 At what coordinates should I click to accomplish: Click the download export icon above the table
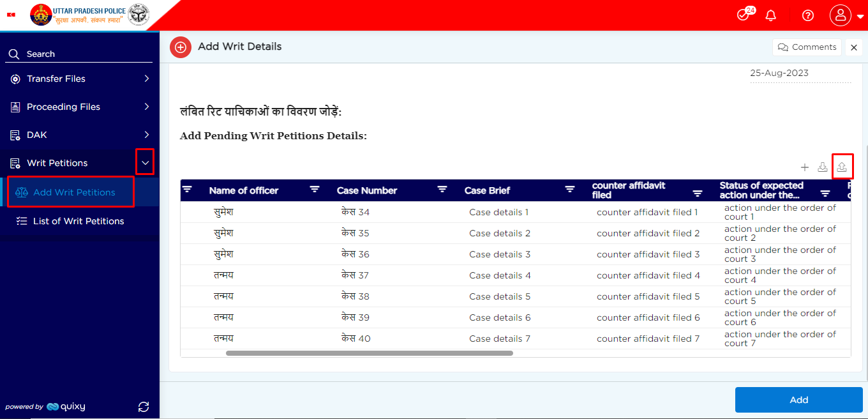coord(823,167)
